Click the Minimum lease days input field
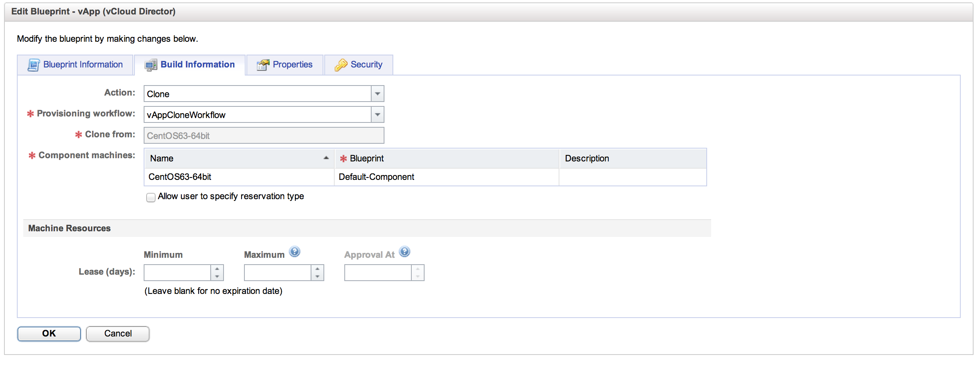 click(177, 273)
